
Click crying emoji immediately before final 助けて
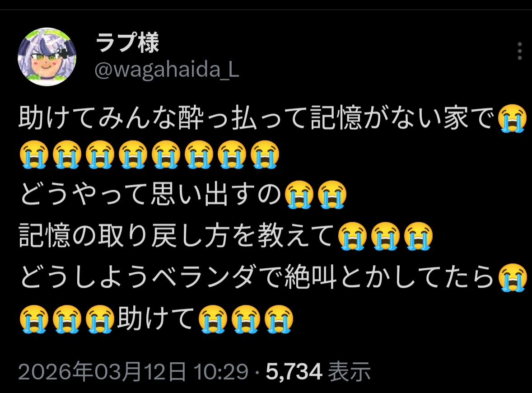click(x=100, y=319)
